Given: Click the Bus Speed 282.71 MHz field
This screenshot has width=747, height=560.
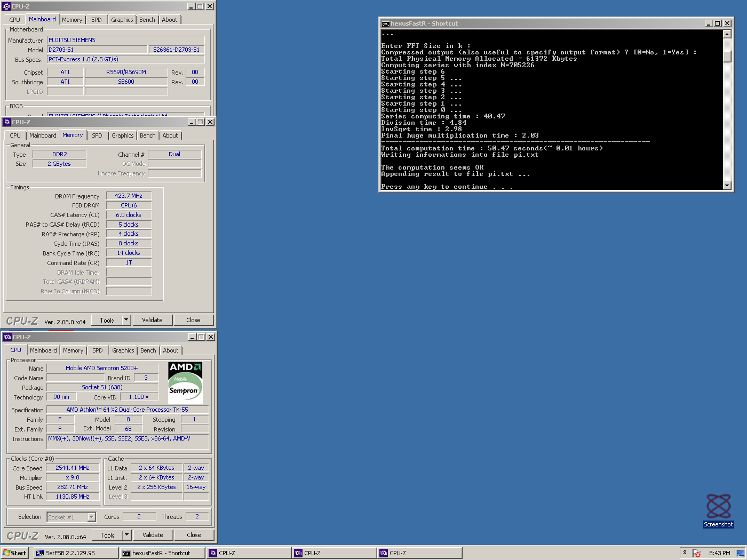Looking at the screenshot, I should 73,487.
